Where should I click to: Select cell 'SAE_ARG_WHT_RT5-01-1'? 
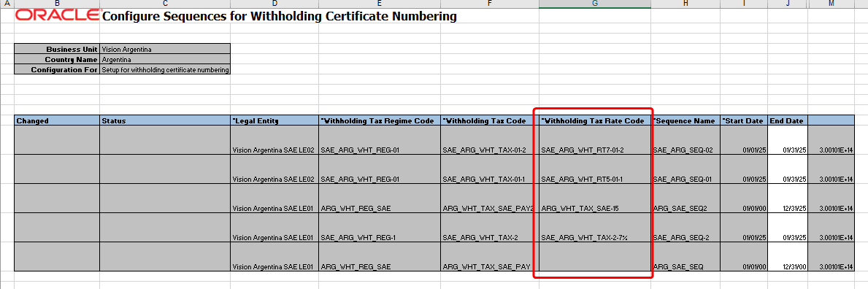(595, 169)
